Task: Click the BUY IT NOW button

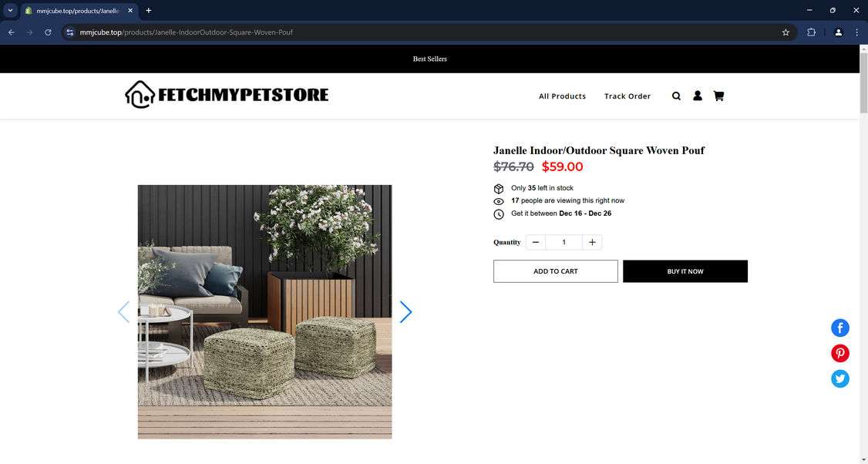Action: pos(685,271)
